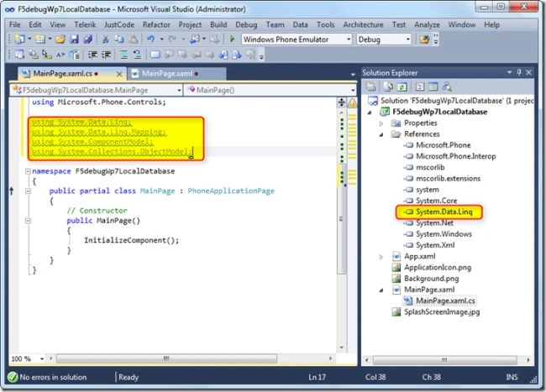The height and width of the screenshot is (392, 546).
Task: Save the current file with the floppy icon
Action: [x=74, y=39]
